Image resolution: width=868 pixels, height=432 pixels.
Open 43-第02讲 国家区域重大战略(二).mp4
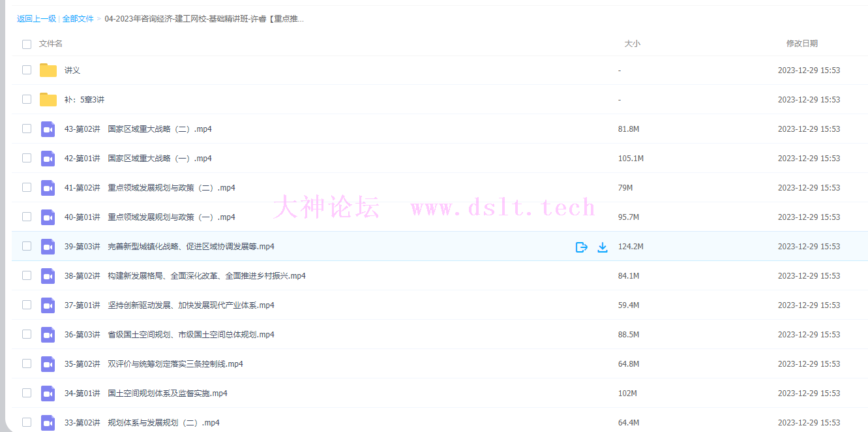pos(138,129)
